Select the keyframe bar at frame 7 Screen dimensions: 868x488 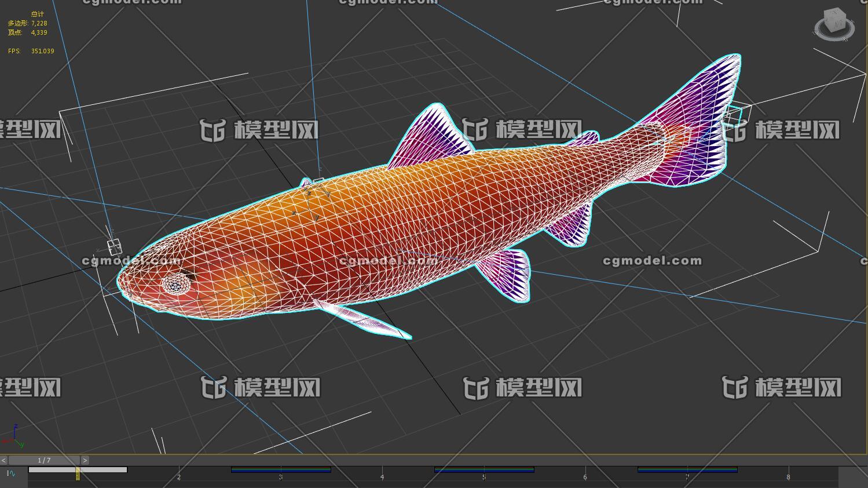(687, 470)
